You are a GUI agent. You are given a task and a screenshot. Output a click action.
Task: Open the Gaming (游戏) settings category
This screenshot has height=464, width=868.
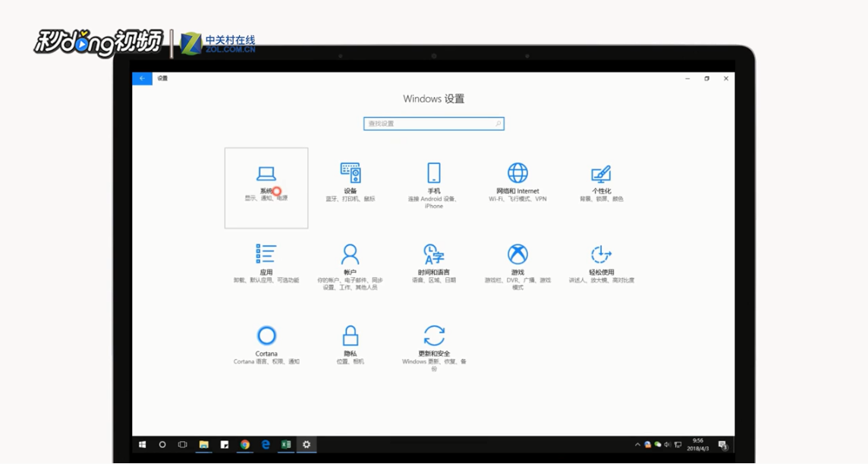click(x=517, y=262)
